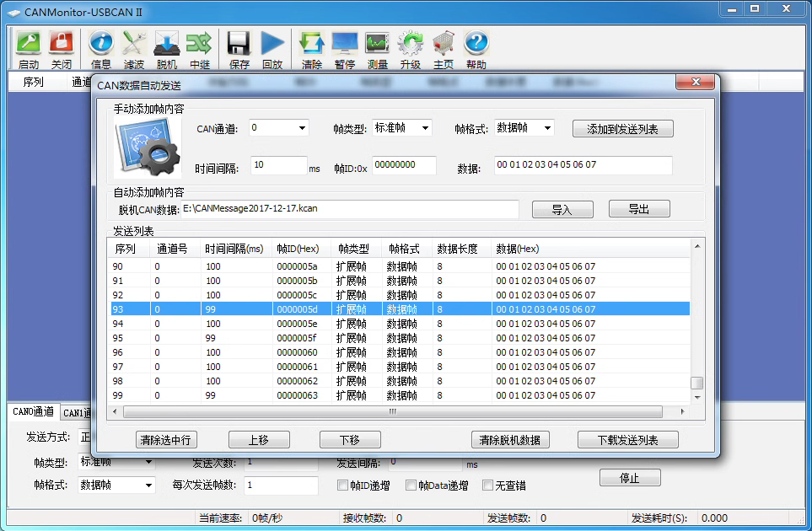Open the 升级 (Upgrade) gear icon

pos(411,47)
